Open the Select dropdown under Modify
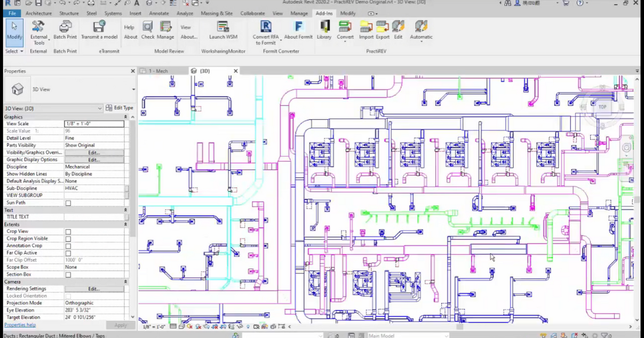The height and width of the screenshot is (338, 644). point(14,51)
